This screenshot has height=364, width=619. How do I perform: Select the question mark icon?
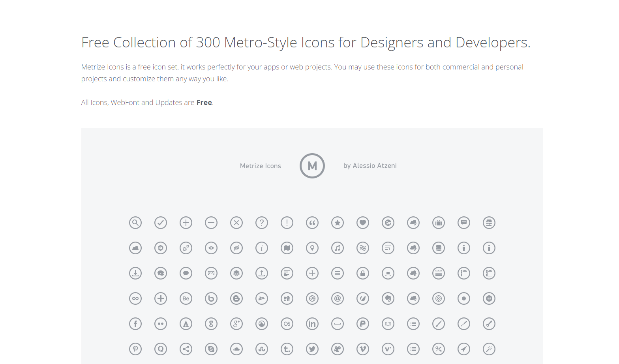pyautogui.click(x=262, y=223)
